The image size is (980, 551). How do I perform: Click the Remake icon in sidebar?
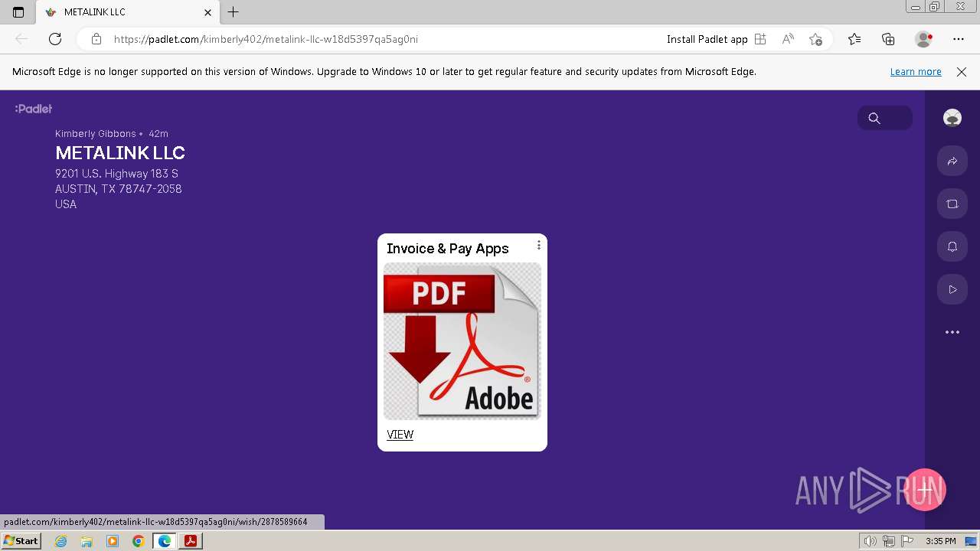pyautogui.click(x=952, y=204)
